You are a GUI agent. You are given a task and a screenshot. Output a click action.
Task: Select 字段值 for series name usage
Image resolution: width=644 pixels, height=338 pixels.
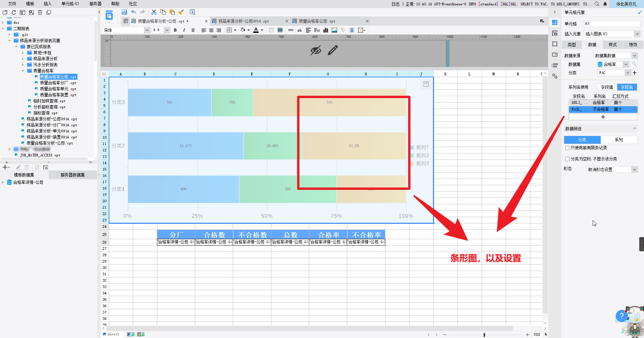(607, 87)
